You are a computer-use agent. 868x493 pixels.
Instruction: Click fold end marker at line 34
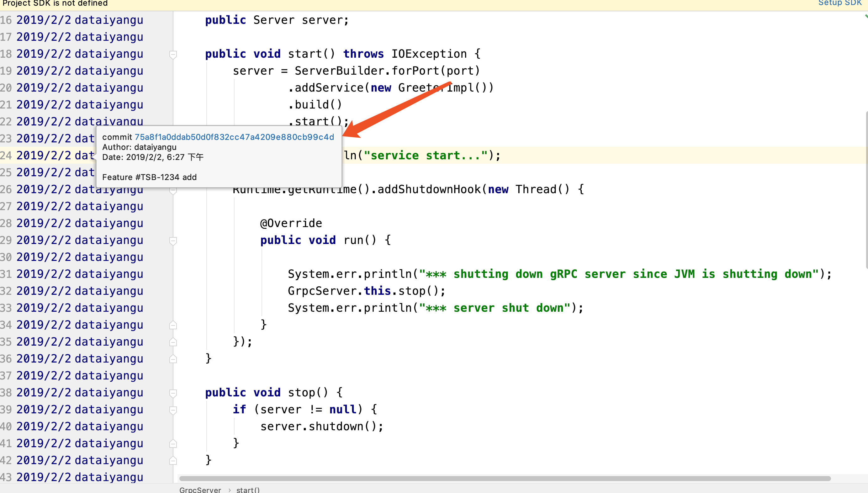pyautogui.click(x=173, y=325)
